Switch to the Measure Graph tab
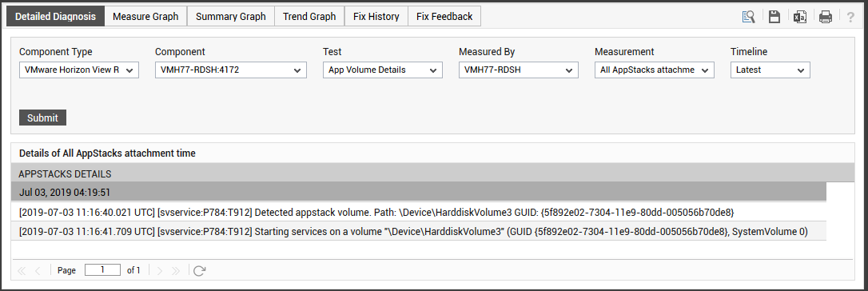 pyautogui.click(x=145, y=17)
